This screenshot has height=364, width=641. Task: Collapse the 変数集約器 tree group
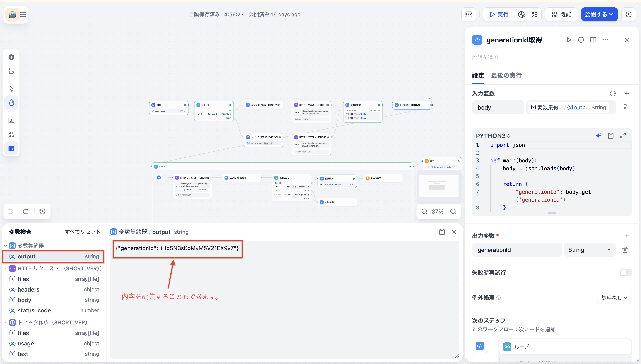click(5, 246)
